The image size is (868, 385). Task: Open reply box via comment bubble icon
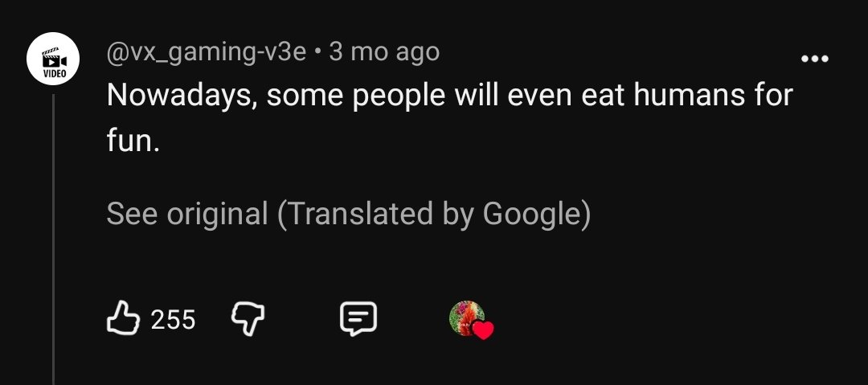tap(358, 319)
